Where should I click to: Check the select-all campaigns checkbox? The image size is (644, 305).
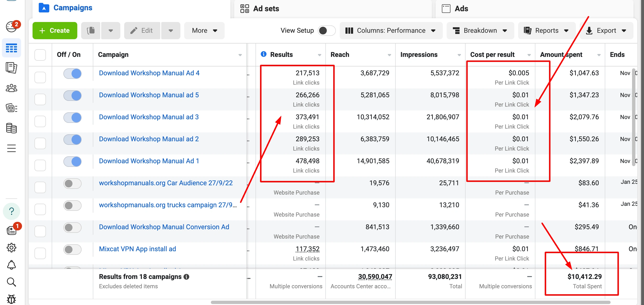click(40, 55)
